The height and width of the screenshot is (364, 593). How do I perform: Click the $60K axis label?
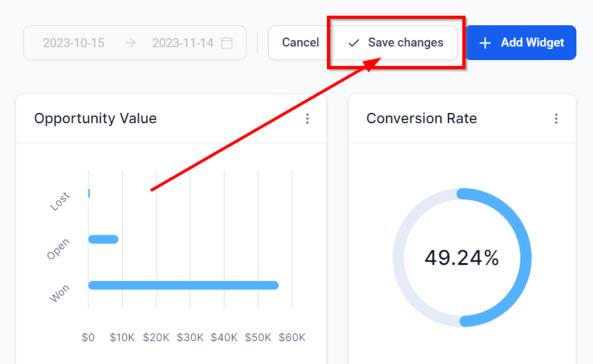click(292, 337)
